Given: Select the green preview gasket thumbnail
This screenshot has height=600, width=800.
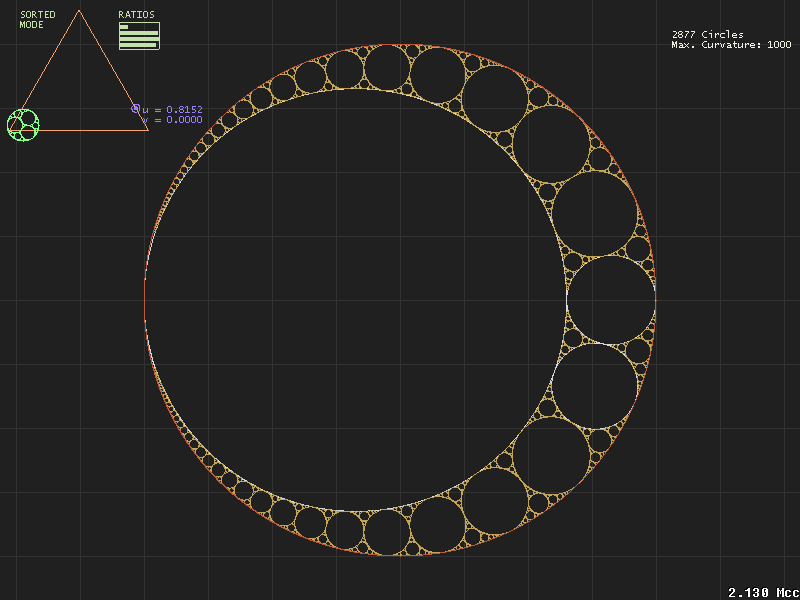Looking at the screenshot, I should click(22, 126).
